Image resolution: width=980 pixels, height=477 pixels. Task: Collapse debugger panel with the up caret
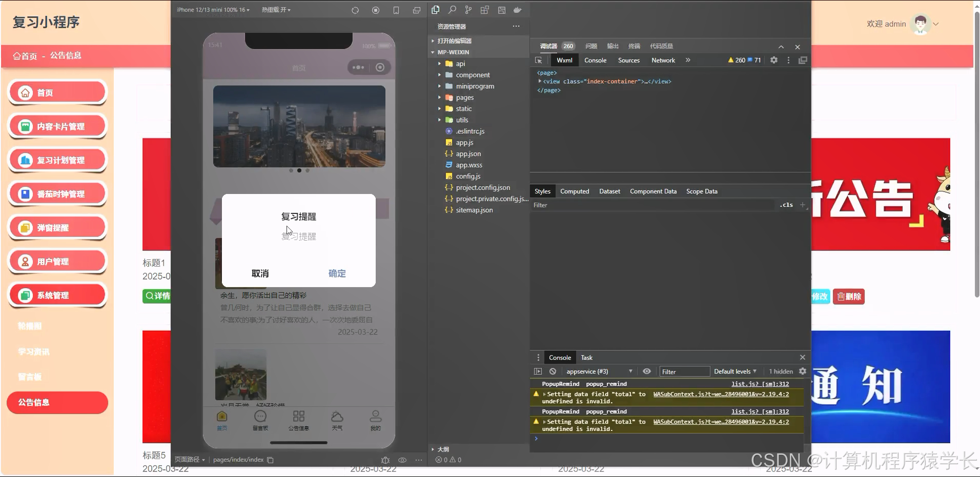pos(781,47)
